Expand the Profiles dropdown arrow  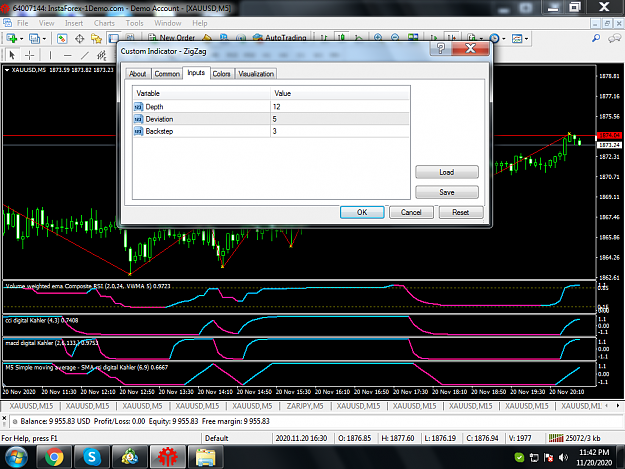pos(44,39)
